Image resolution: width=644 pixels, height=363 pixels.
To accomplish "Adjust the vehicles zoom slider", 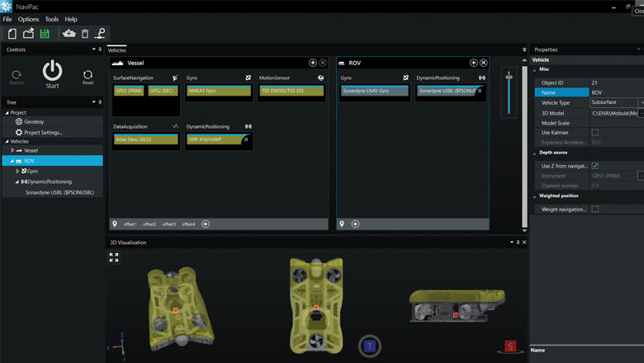I will [509, 77].
